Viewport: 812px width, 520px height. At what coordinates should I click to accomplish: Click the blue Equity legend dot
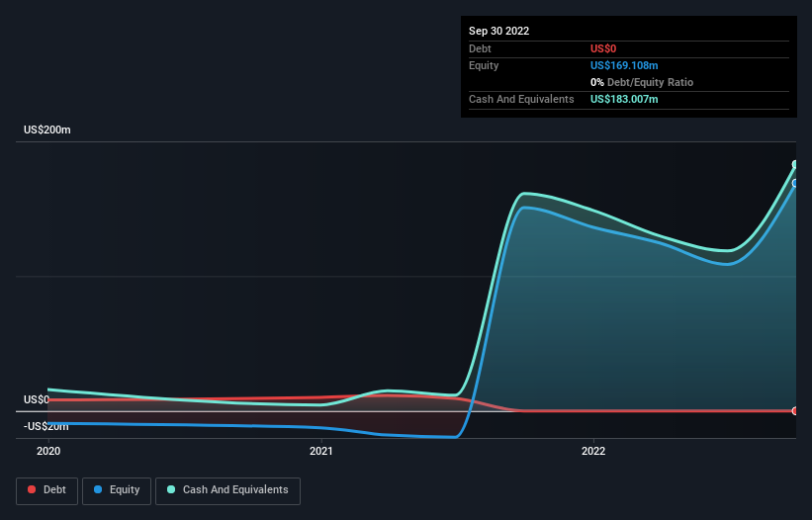pyautogui.click(x=98, y=489)
